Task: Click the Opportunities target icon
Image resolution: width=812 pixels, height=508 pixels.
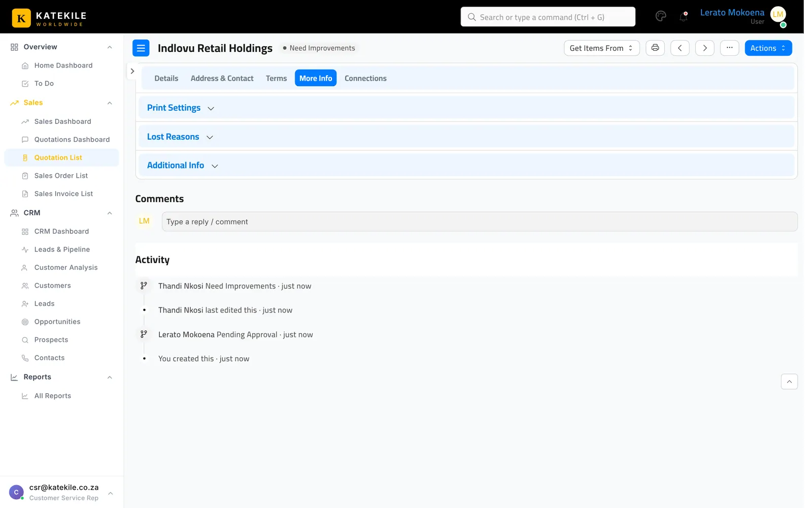Action: point(25,322)
